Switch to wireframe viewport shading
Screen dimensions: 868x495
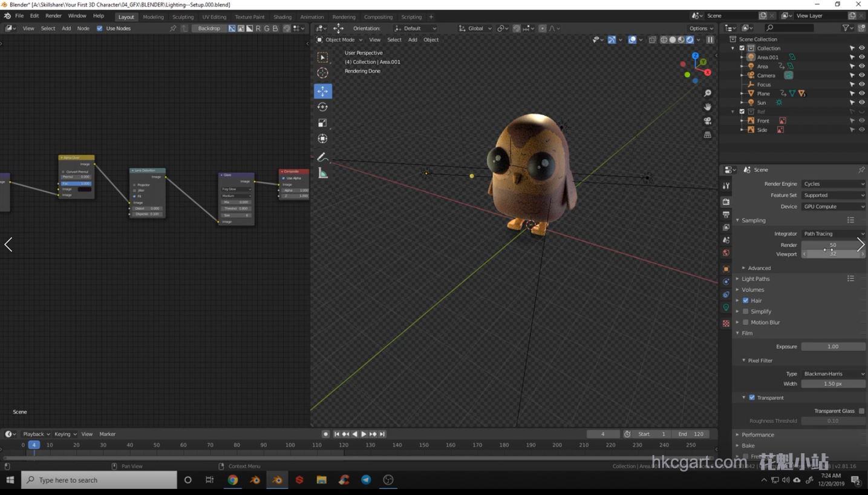point(664,40)
